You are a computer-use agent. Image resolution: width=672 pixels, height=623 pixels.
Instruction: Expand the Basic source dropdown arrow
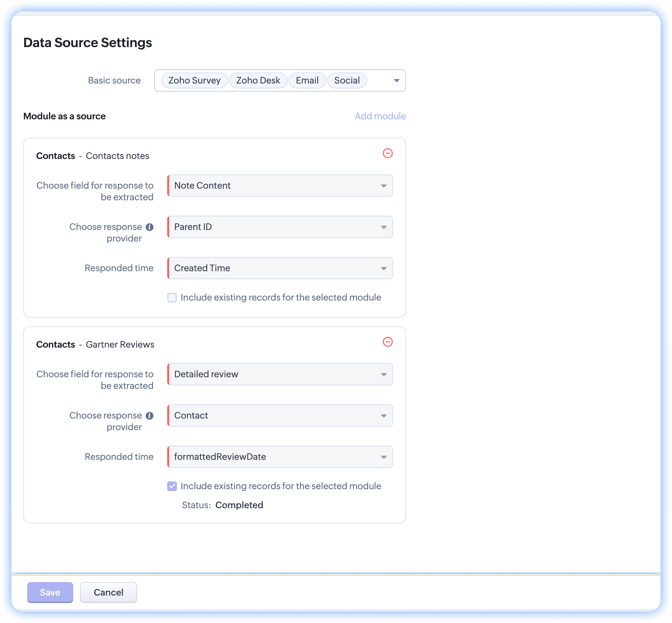tap(396, 81)
